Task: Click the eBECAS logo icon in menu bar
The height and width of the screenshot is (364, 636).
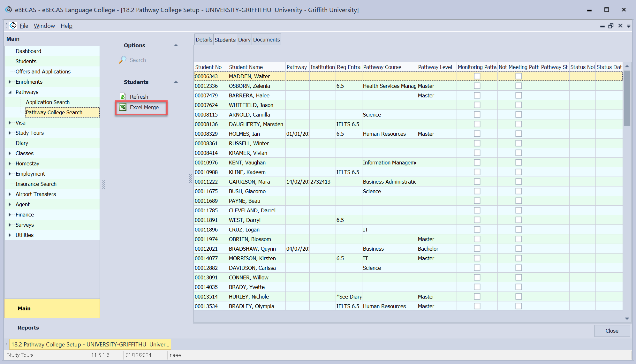Action: (x=13, y=26)
